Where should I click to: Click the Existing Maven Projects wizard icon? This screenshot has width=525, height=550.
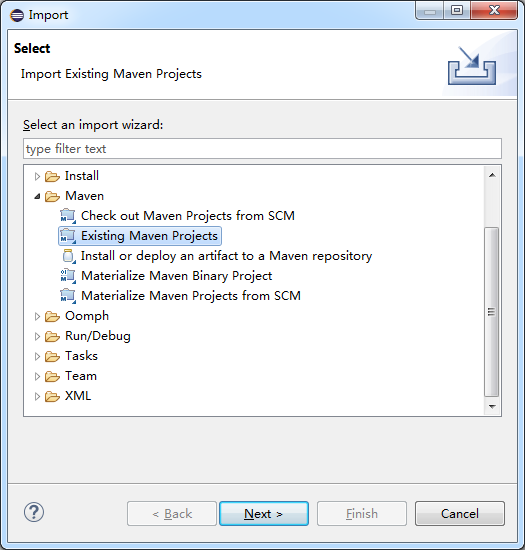point(68,236)
